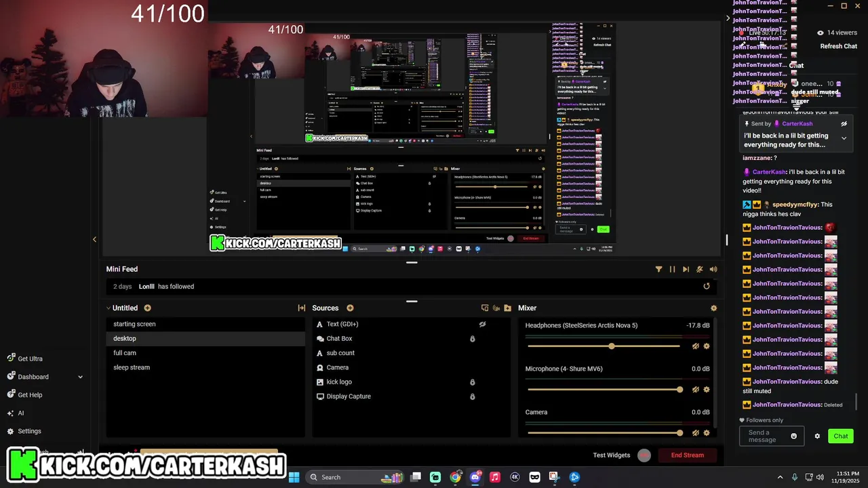
Task: Open chat settings gear icon
Action: pyautogui.click(x=817, y=436)
